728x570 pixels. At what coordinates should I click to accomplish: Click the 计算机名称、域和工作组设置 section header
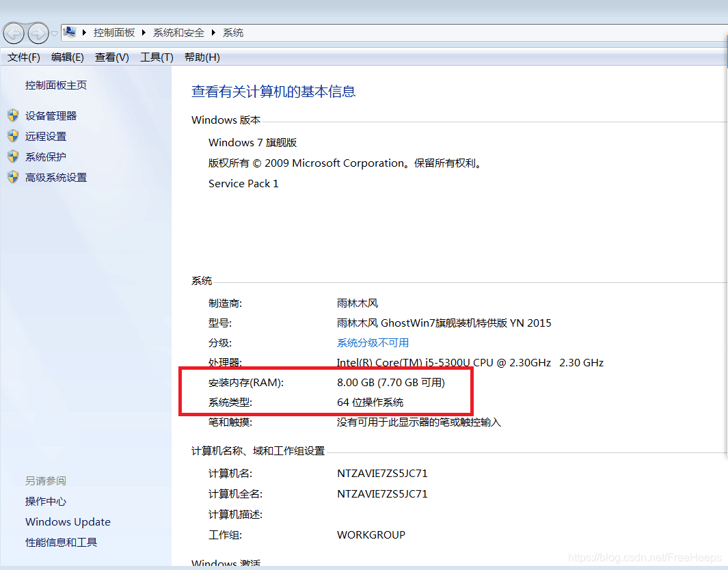(x=258, y=450)
